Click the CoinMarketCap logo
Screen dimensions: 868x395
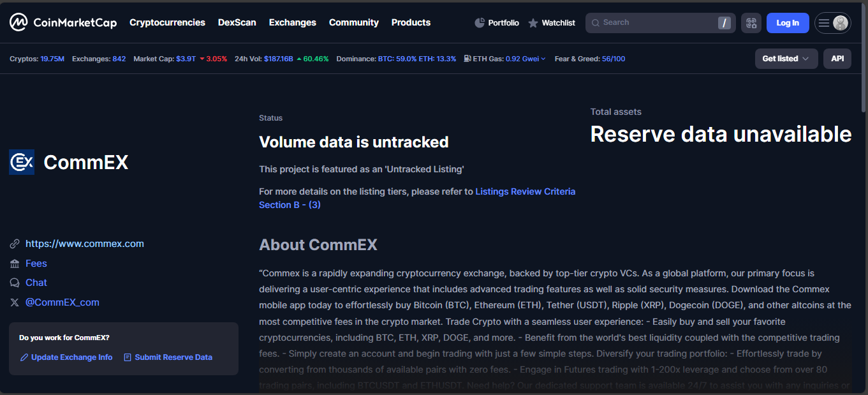63,22
